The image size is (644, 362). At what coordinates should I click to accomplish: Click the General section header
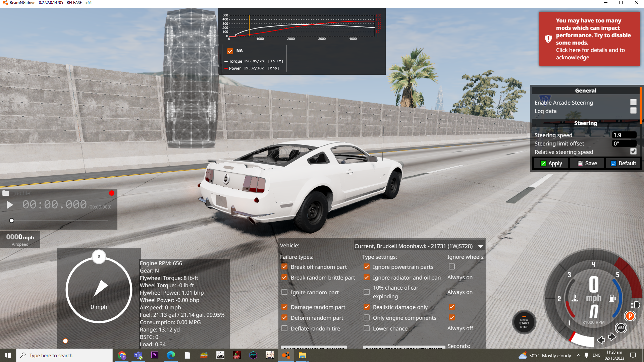[x=586, y=90]
